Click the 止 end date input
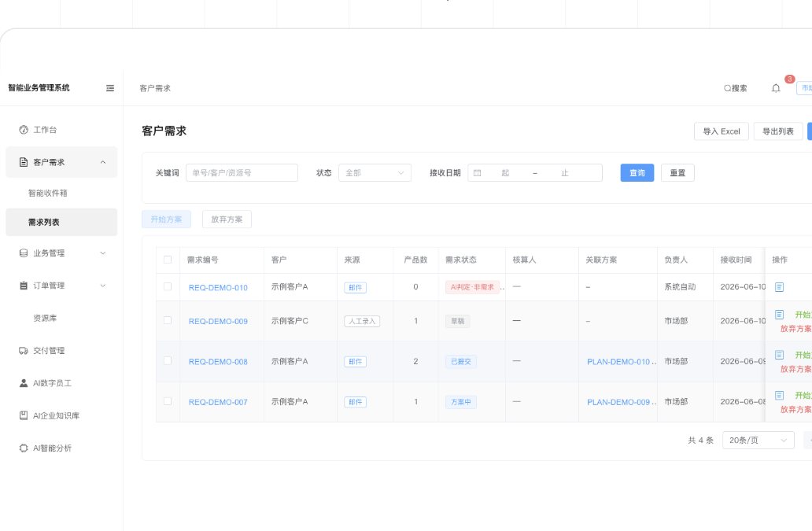This screenshot has height=531, width=812. point(564,173)
